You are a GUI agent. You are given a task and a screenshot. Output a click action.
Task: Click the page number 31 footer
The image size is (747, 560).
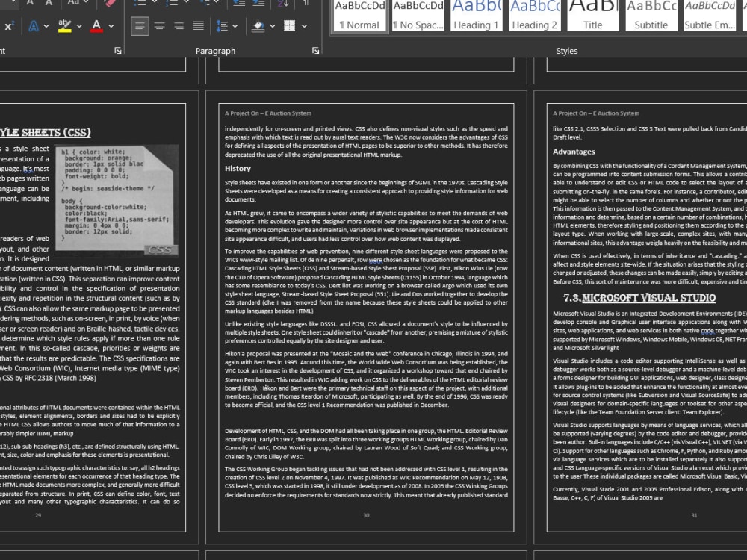click(694, 515)
